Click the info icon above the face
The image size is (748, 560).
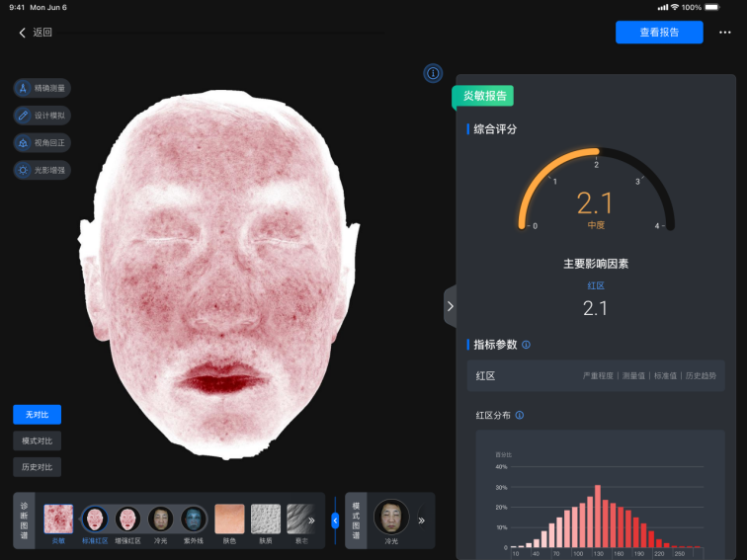coord(433,73)
